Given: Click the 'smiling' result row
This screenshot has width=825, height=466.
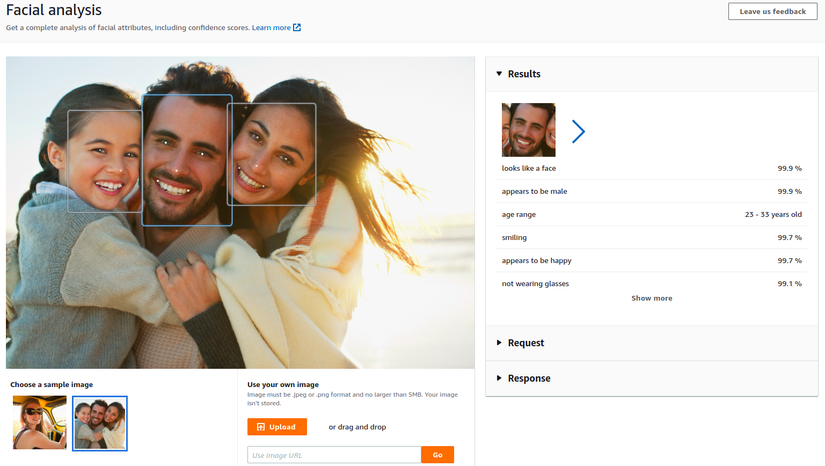Looking at the screenshot, I should click(x=651, y=238).
